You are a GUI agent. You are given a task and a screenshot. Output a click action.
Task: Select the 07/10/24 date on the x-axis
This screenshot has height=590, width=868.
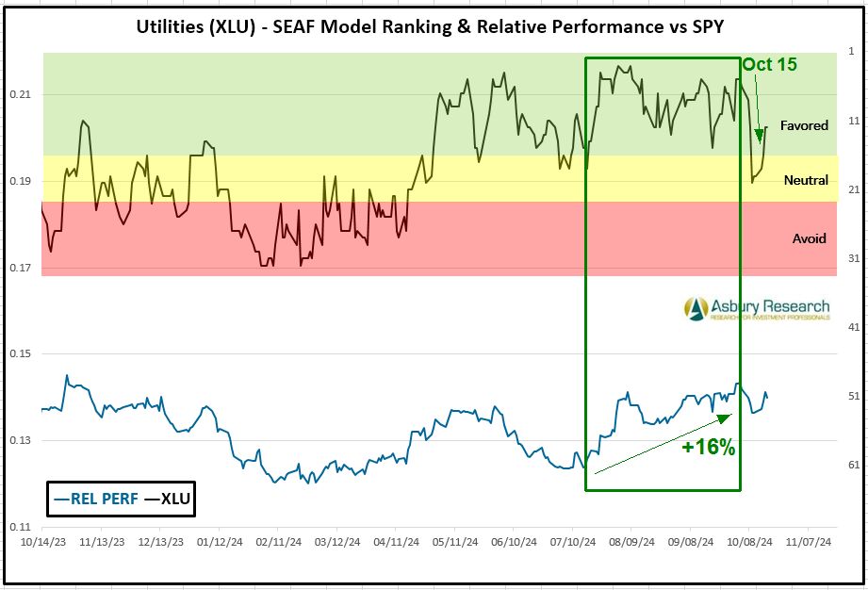click(573, 543)
